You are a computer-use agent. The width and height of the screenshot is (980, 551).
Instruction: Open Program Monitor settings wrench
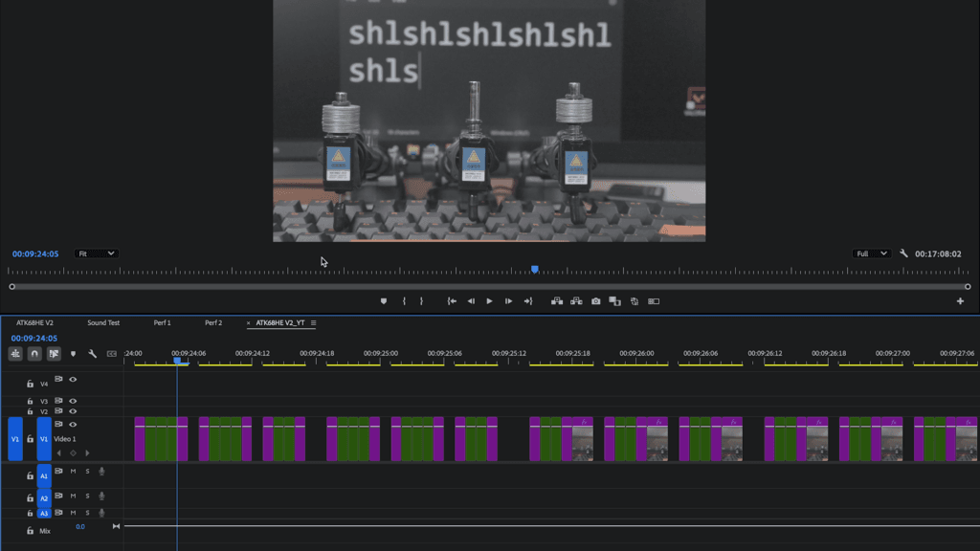903,253
